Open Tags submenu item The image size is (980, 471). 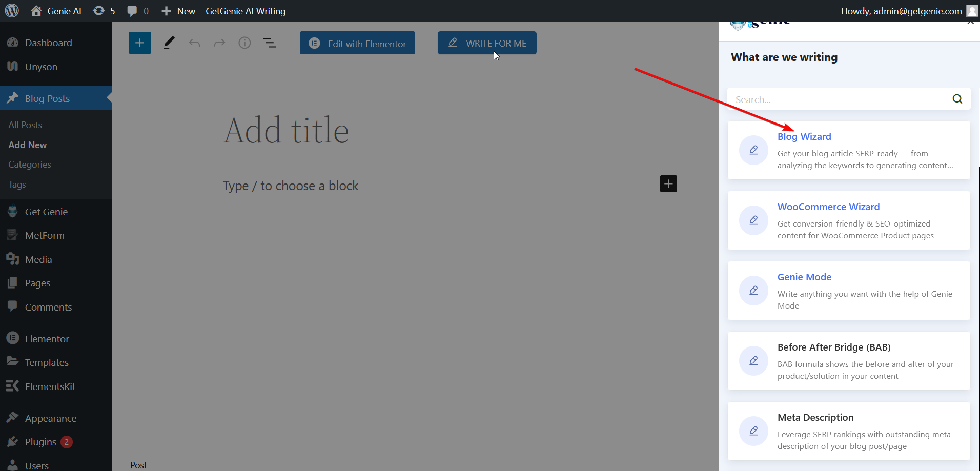[17, 185]
